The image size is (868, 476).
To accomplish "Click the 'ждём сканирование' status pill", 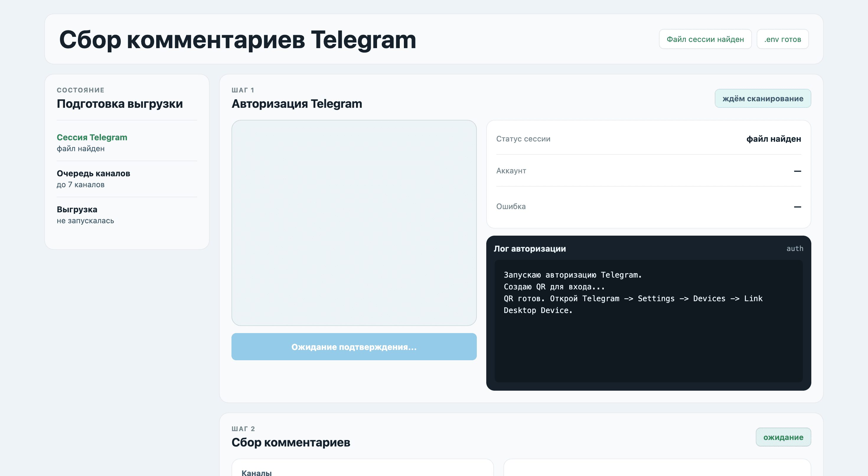I will pyautogui.click(x=763, y=98).
